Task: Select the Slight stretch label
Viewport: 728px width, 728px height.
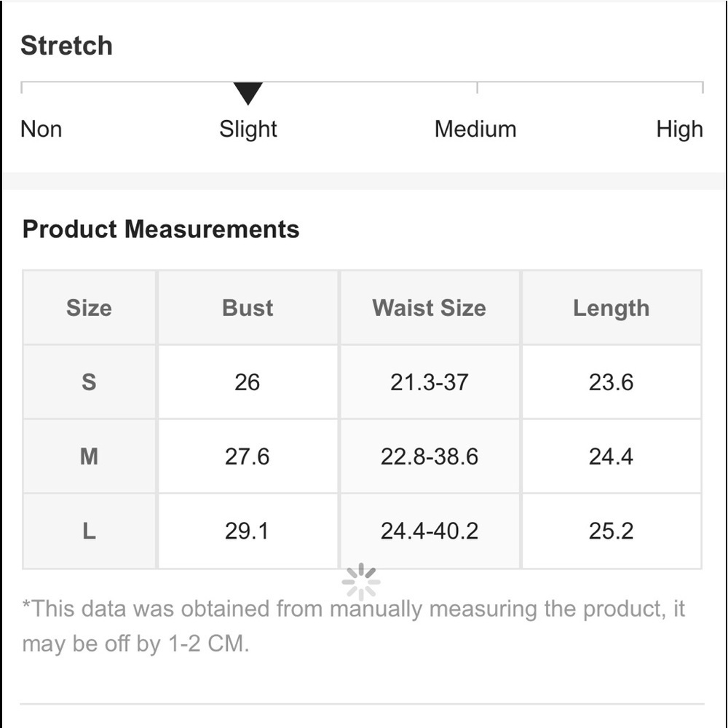Action: [248, 130]
